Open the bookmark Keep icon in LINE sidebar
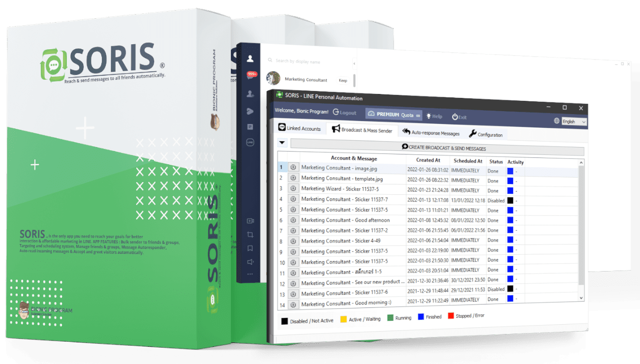The width and height of the screenshot is (640, 364). (x=250, y=248)
